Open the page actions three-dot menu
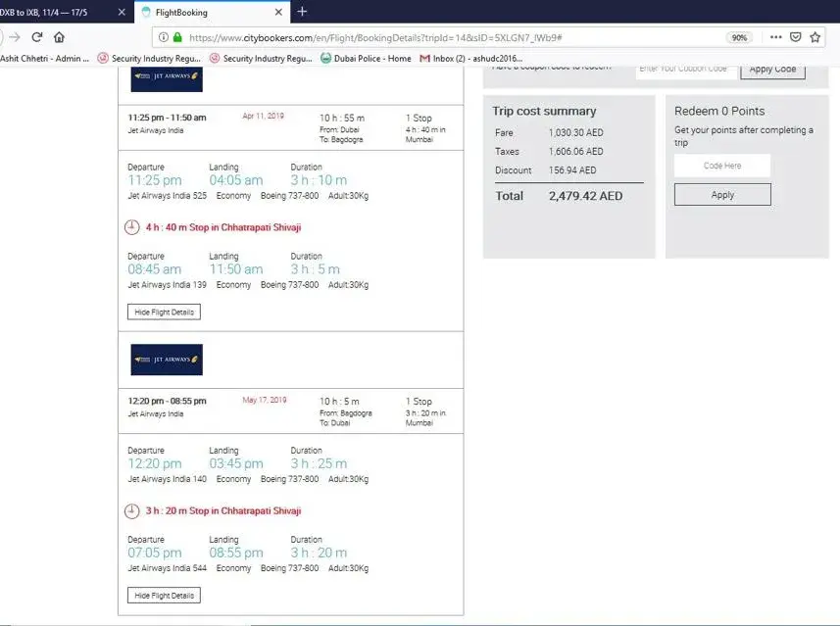This screenshot has width=840, height=626. pyautogui.click(x=775, y=37)
